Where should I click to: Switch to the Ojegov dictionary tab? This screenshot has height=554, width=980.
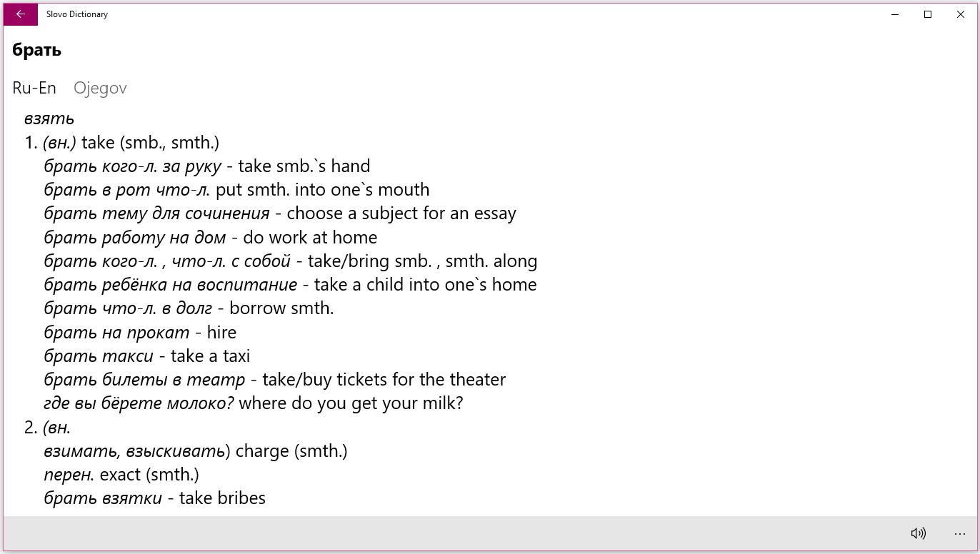click(x=100, y=88)
